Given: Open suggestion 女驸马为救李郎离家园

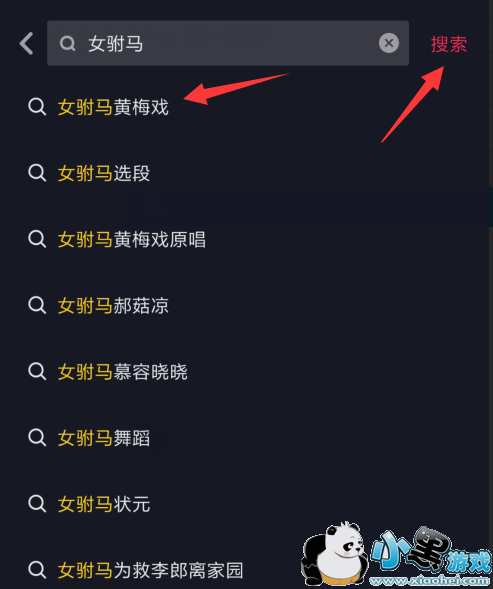Looking at the screenshot, I should point(150,570).
